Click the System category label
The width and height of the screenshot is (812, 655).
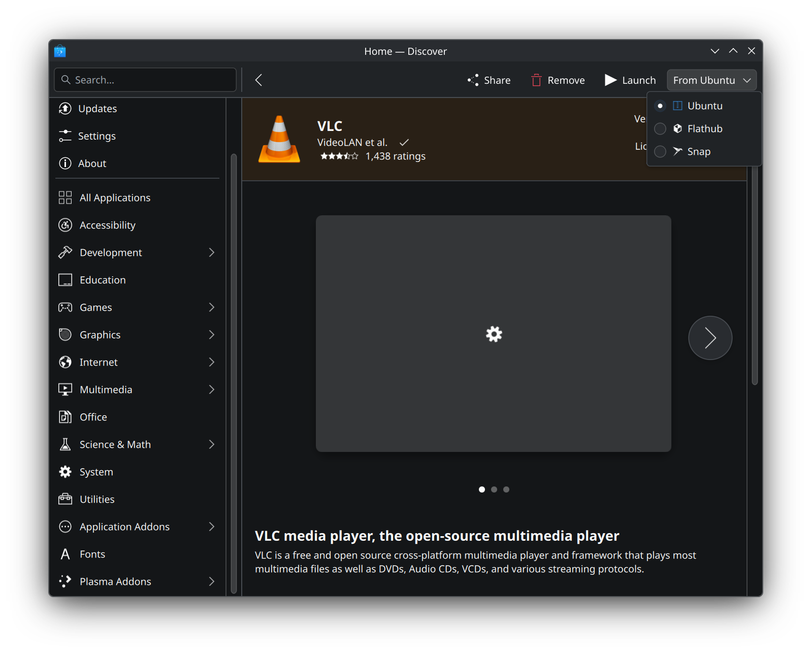[96, 472]
